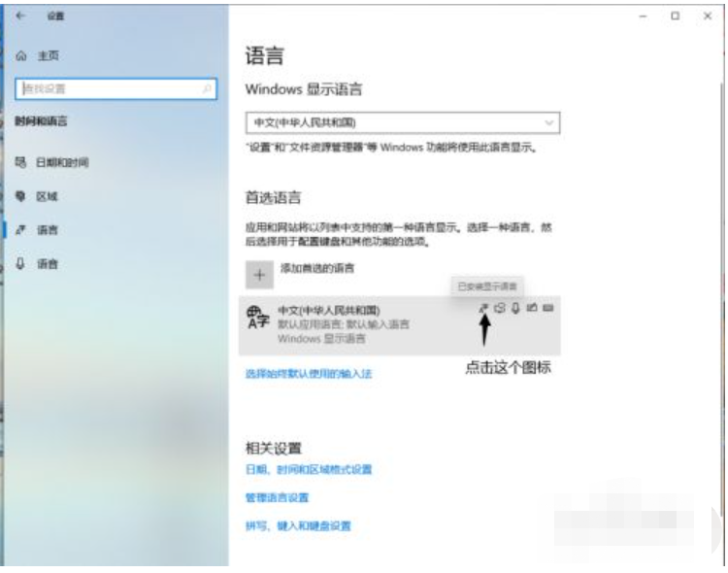The height and width of the screenshot is (573, 728).
Task: Minimize the Settings window
Action: [643, 17]
